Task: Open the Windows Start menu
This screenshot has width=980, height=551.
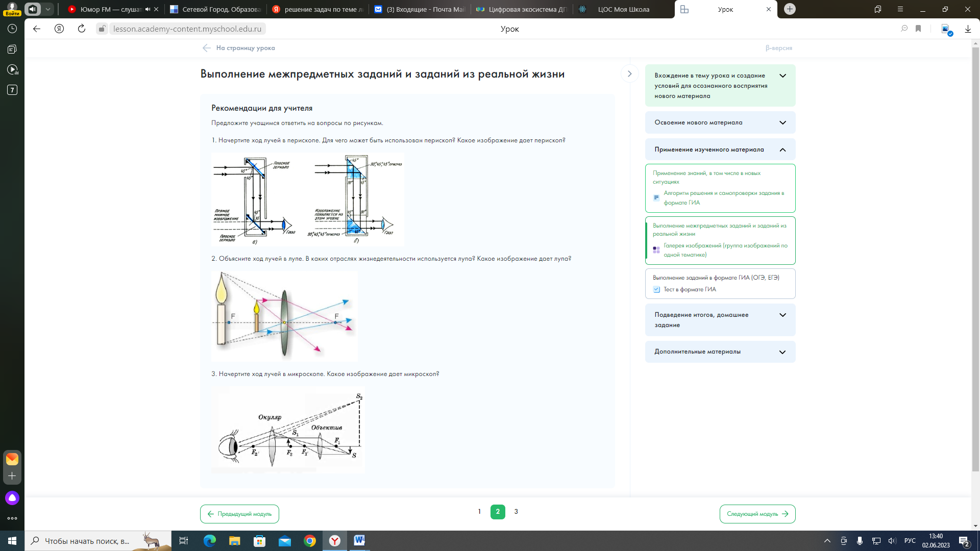Action: tap(12, 541)
